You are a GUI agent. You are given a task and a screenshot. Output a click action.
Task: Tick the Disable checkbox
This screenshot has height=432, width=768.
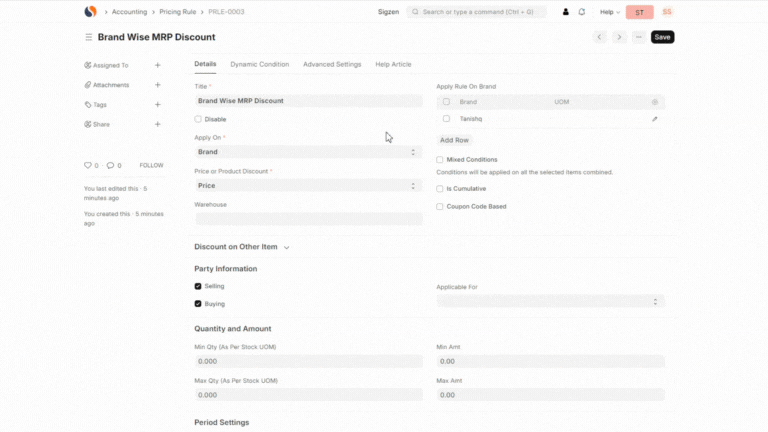pos(198,119)
